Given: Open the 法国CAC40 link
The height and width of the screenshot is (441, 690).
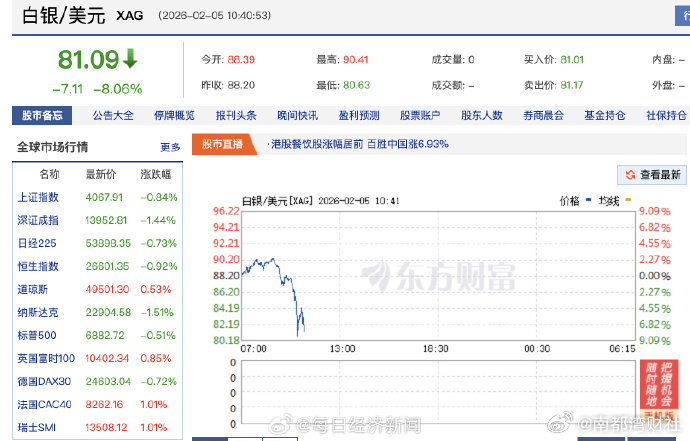Looking at the screenshot, I should pyautogui.click(x=44, y=404).
